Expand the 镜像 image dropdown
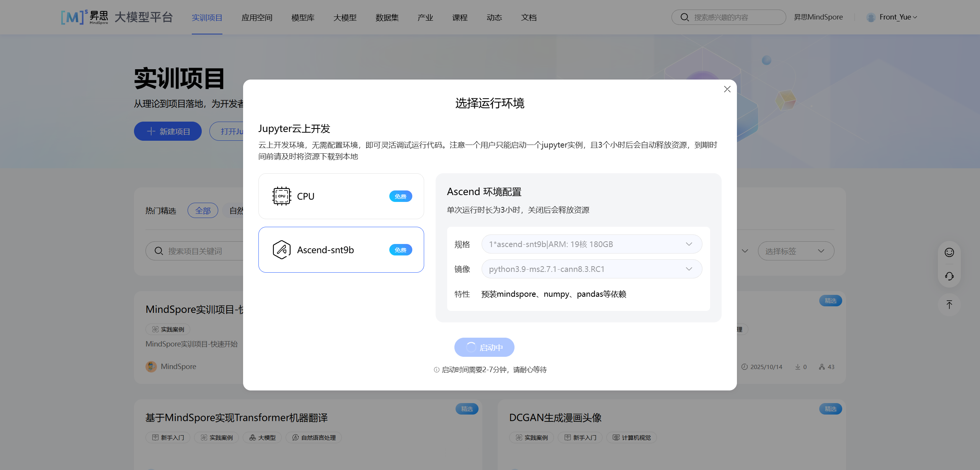This screenshot has height=470, width=980. point(591,269)
